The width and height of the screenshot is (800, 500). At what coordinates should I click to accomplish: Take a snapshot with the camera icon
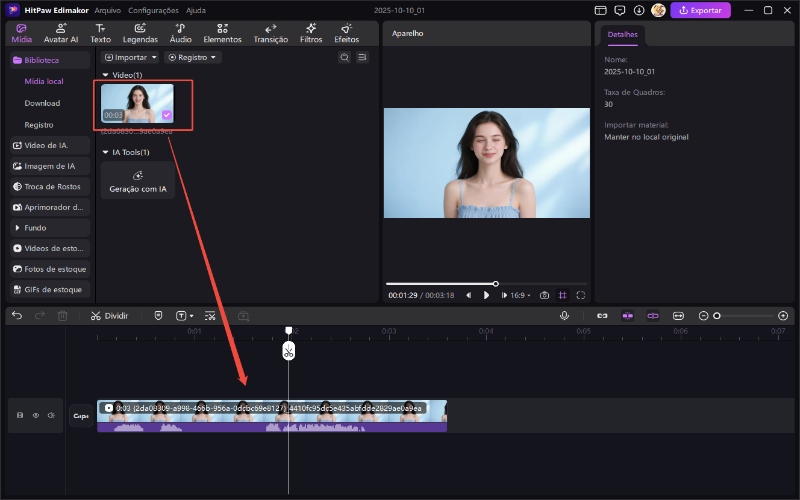click(544, 295)
